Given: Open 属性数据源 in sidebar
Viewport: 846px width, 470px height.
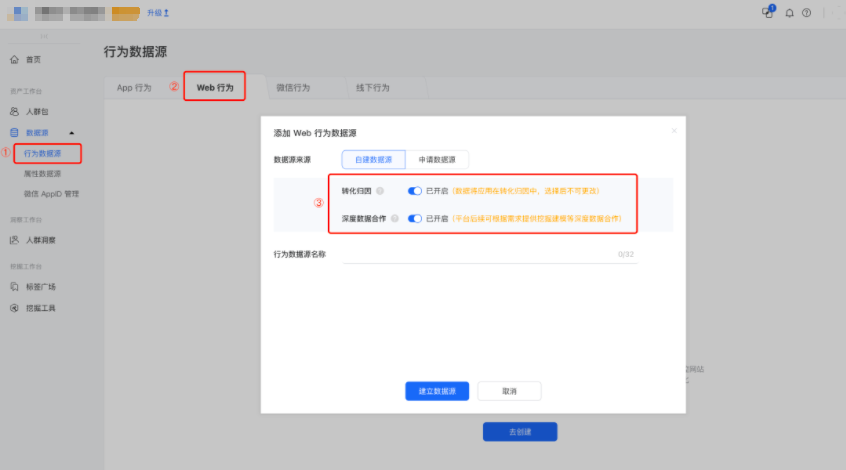Looking at the screenshot, I should click(42, 173).
